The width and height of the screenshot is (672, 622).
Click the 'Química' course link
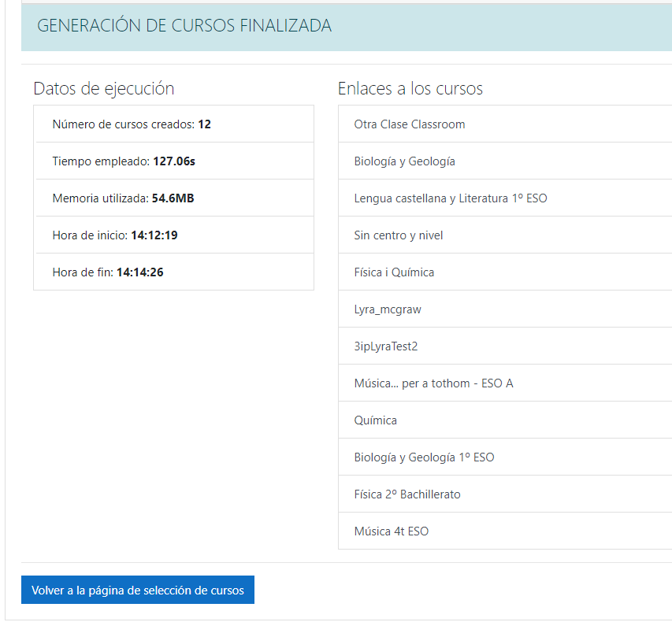(x=376, y=420)
